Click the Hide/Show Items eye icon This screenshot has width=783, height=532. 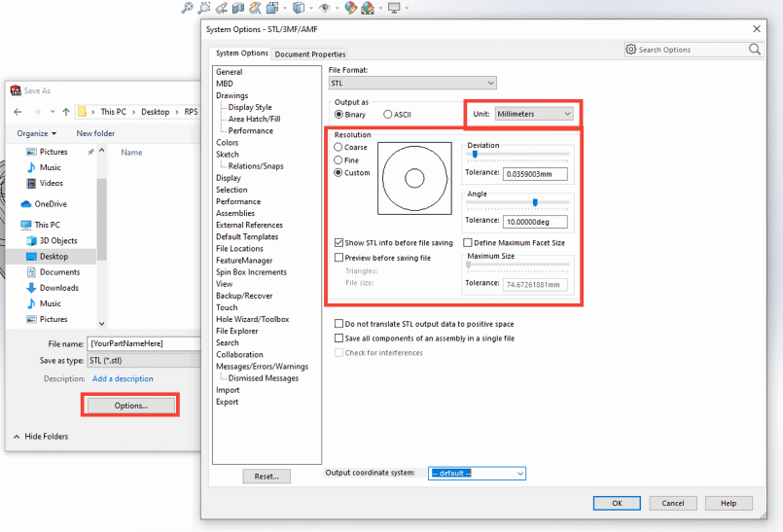(325, 8)
